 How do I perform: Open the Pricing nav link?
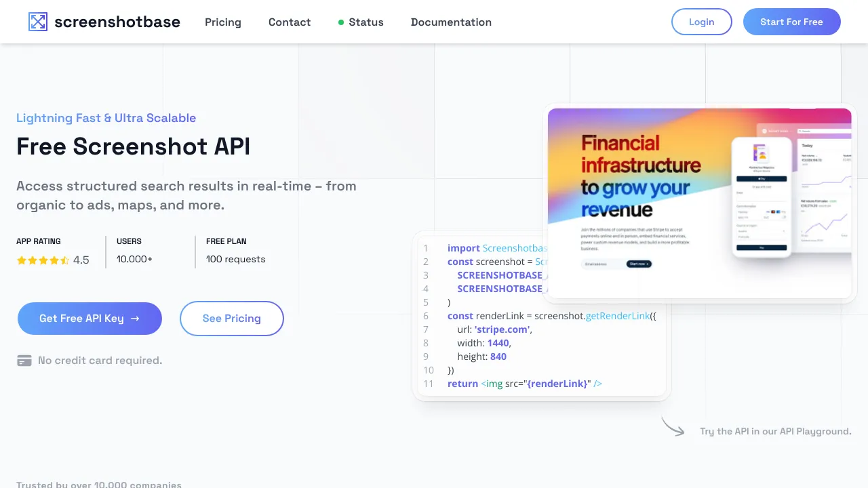[x=223, y=22]
